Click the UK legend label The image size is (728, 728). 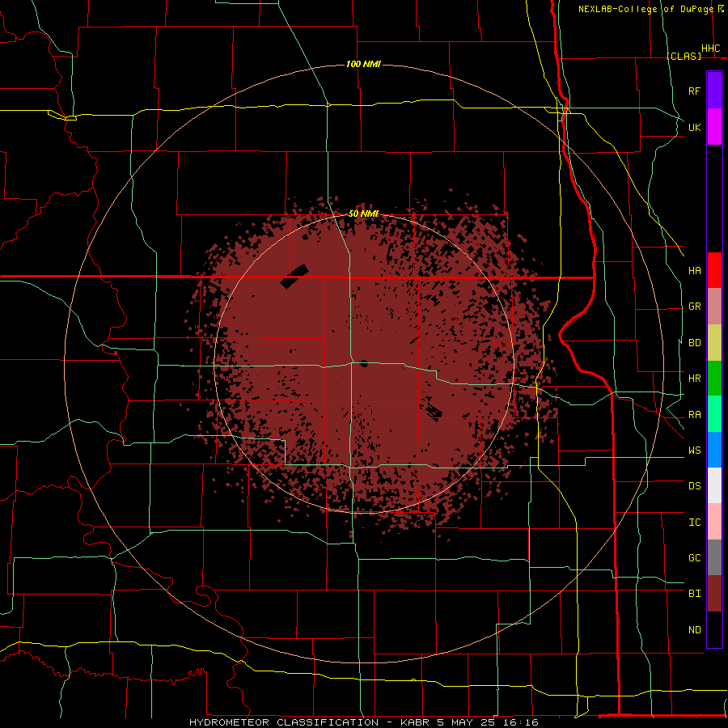point(694,127)
